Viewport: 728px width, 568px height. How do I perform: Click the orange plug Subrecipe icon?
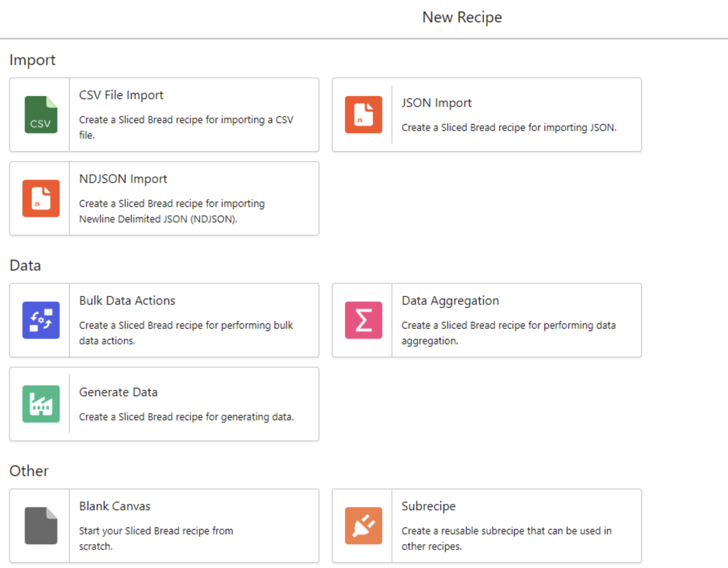point(363,526)
